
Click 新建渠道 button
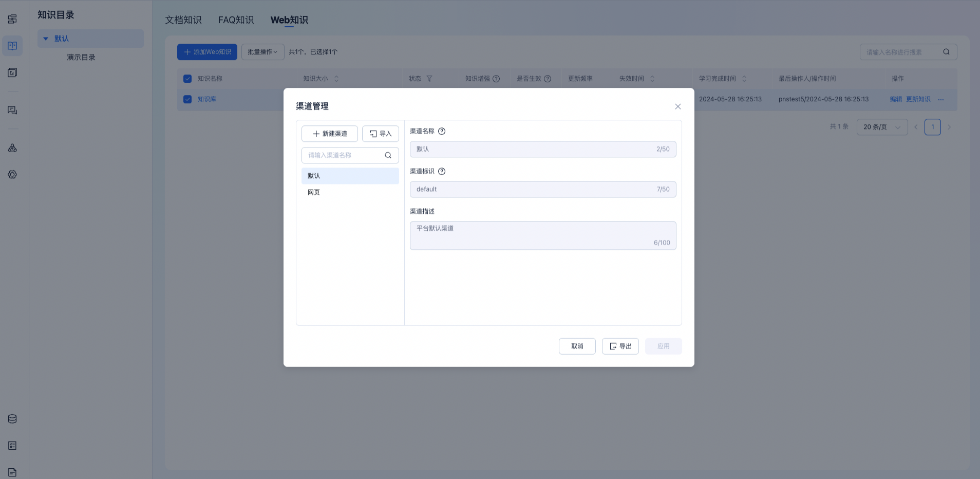click(x=330, y=134)
